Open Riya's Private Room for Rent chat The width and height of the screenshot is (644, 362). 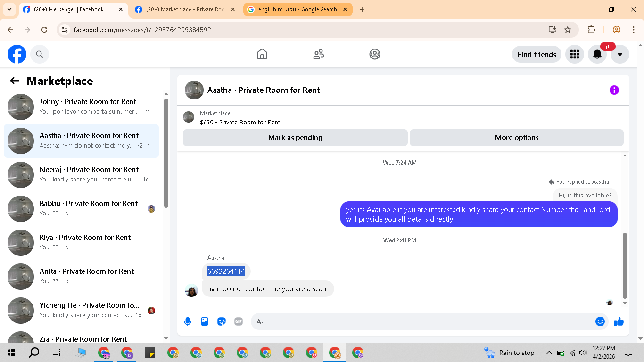tap(81, 243)
